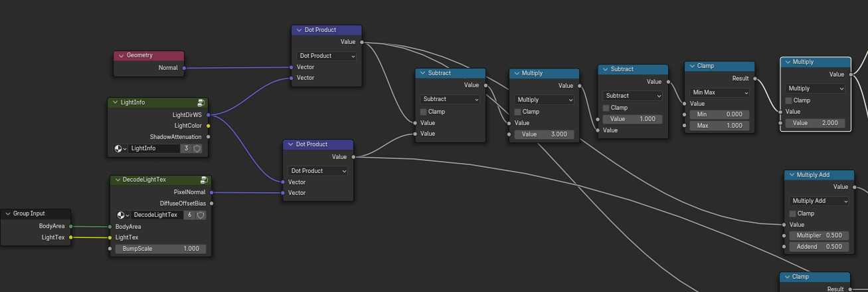Toggle the fake user shield for LightInfo
The height and width of the screenshot is (292, 868).
coord(197,149)
